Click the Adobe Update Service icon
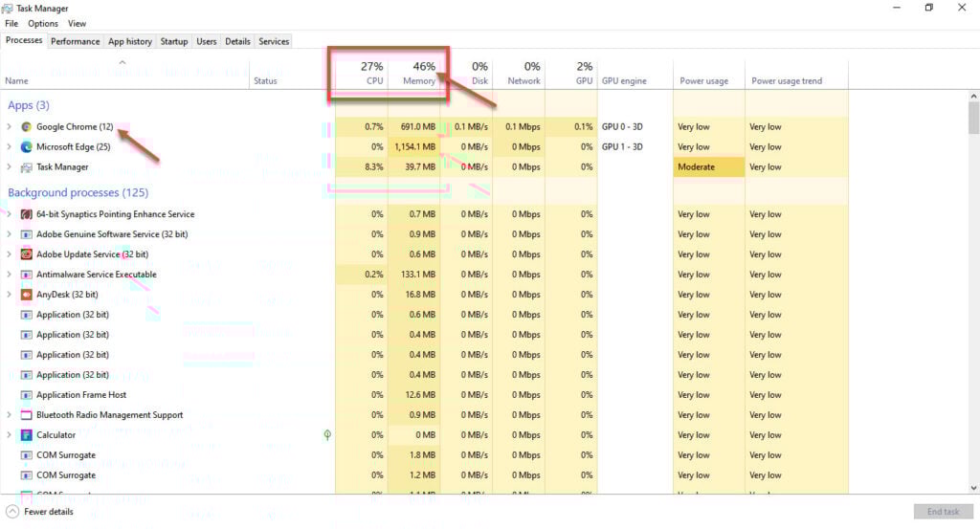 click(26, 254)
